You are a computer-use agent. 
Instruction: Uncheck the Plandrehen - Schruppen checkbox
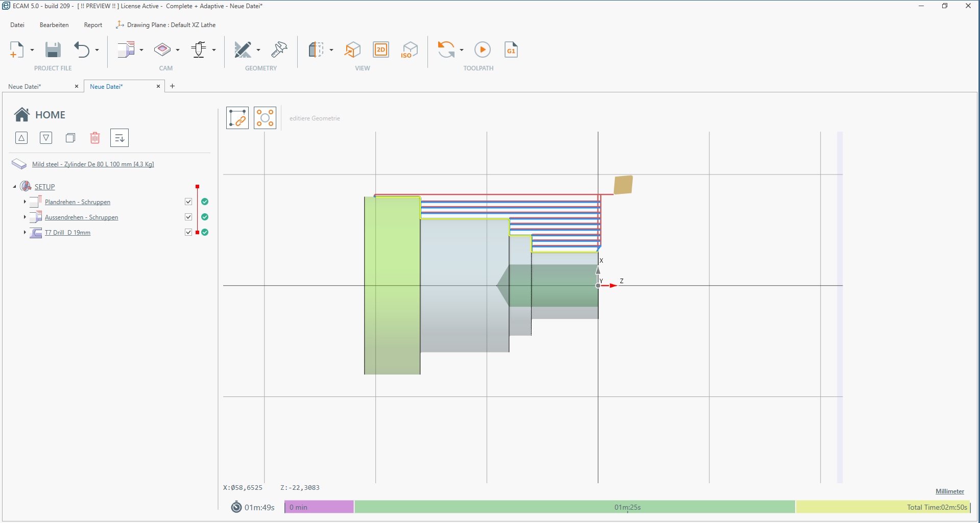click(188, 202)
